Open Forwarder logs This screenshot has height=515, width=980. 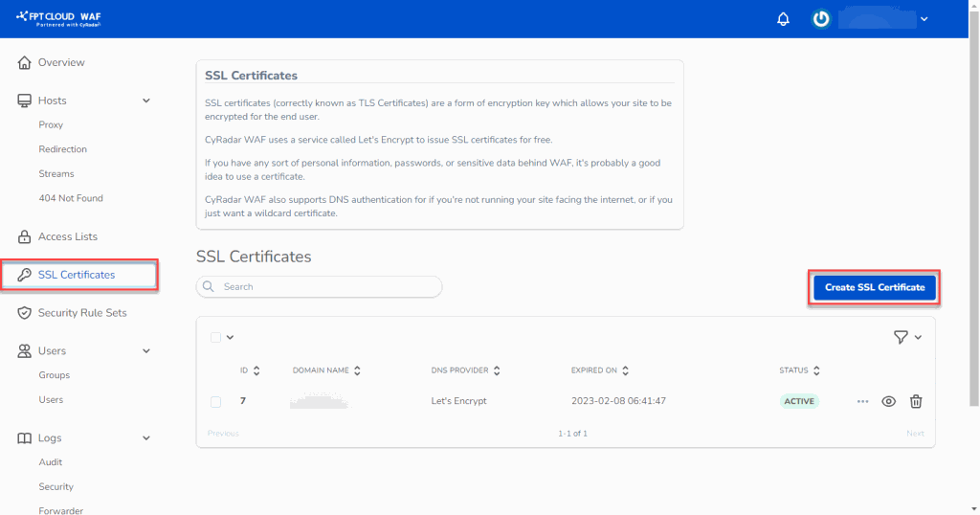coord(60,510)
